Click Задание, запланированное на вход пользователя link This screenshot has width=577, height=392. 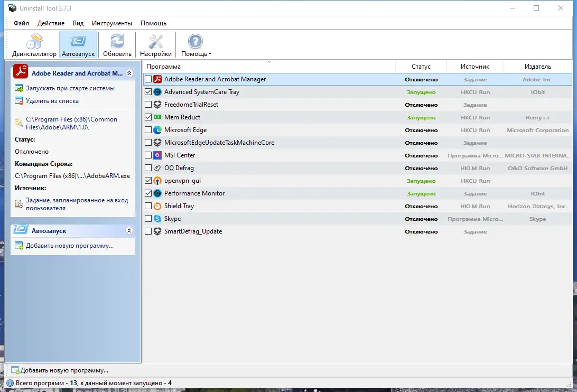tap(77, 204)
